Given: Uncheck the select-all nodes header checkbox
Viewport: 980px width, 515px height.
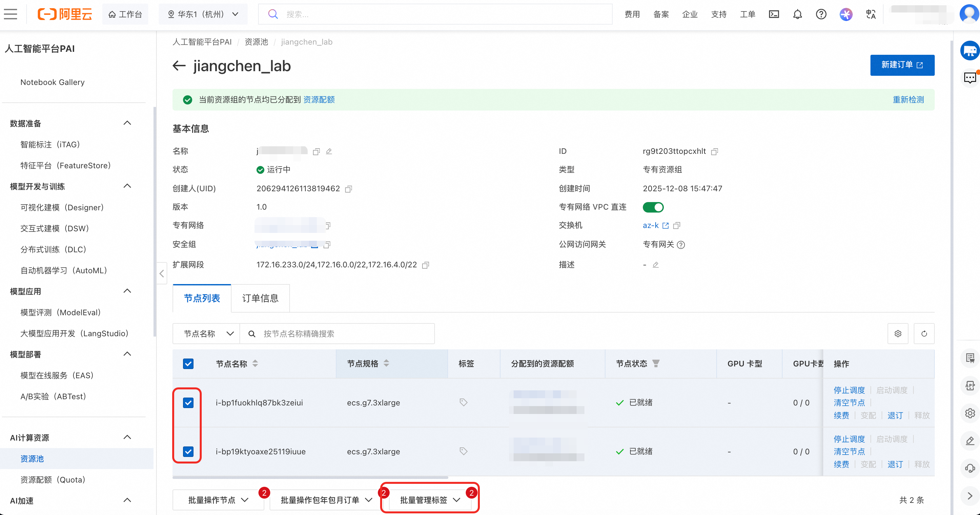Looking at the screenshot, I should click(x=188, y=364).
